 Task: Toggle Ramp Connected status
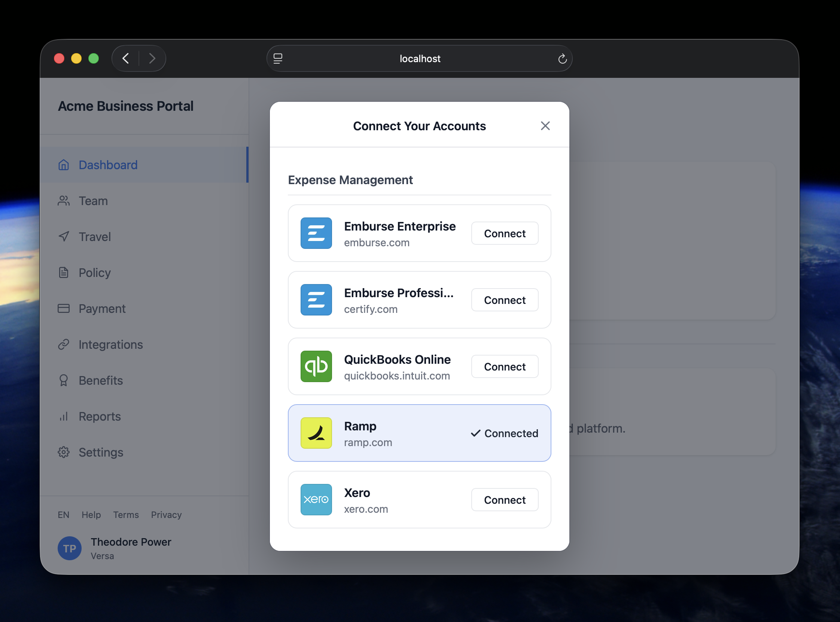coord(504,433)
